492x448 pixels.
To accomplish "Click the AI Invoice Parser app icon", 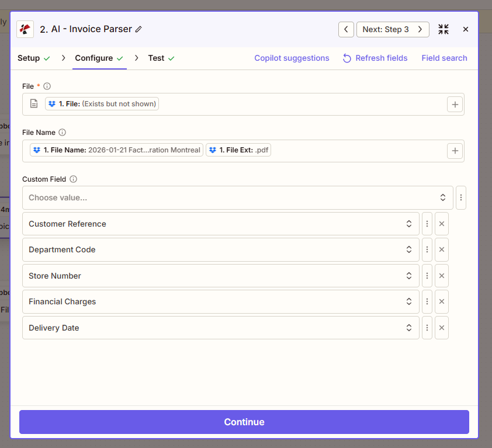I will (x=23, y=28).
